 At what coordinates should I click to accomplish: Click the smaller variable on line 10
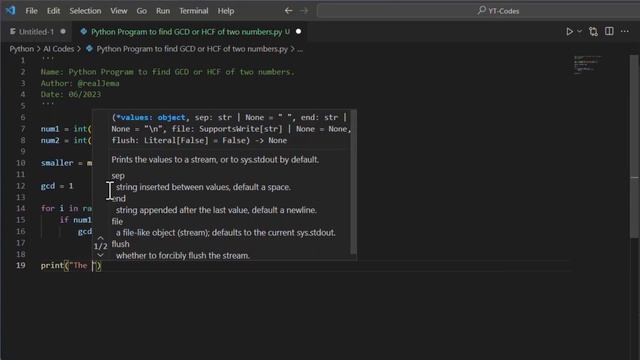(57, 163)
